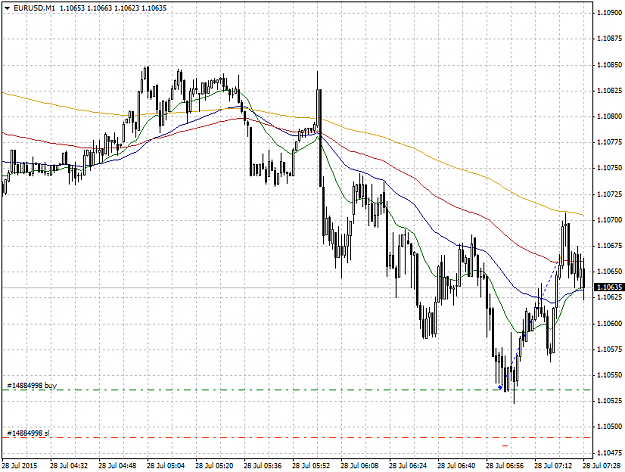
Task: Click the blue buy entry arrow marker
Action: [500, 387]
